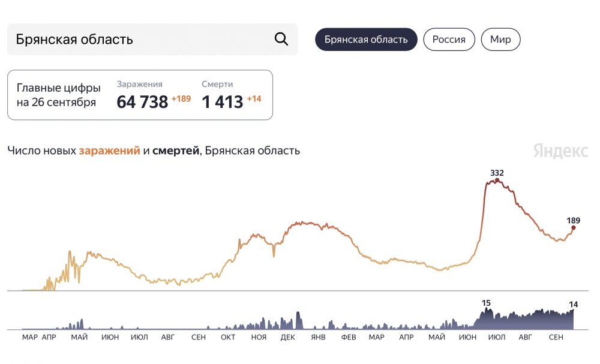This screenshot has height=364, width=600.
Task: Click the ФЕВ month label on axis
Action: 349,337
